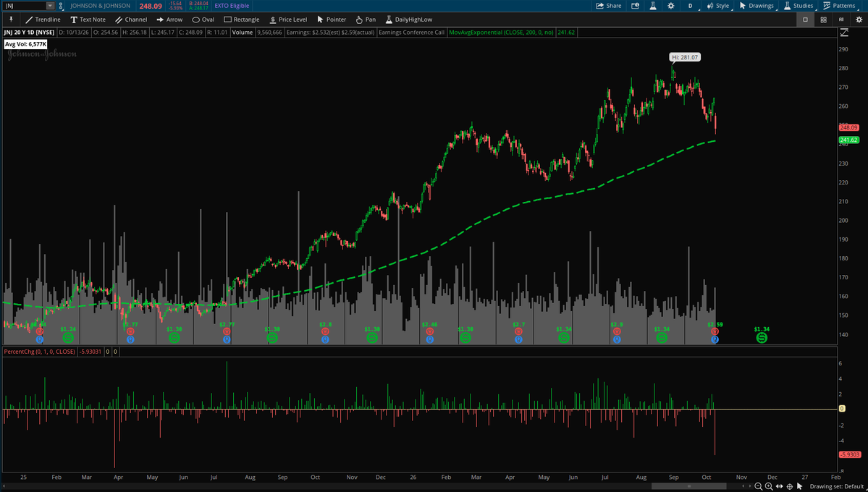Select the Trendline drawing tool
This screenshot has width=868, height=492.
(x=43, y=20)
